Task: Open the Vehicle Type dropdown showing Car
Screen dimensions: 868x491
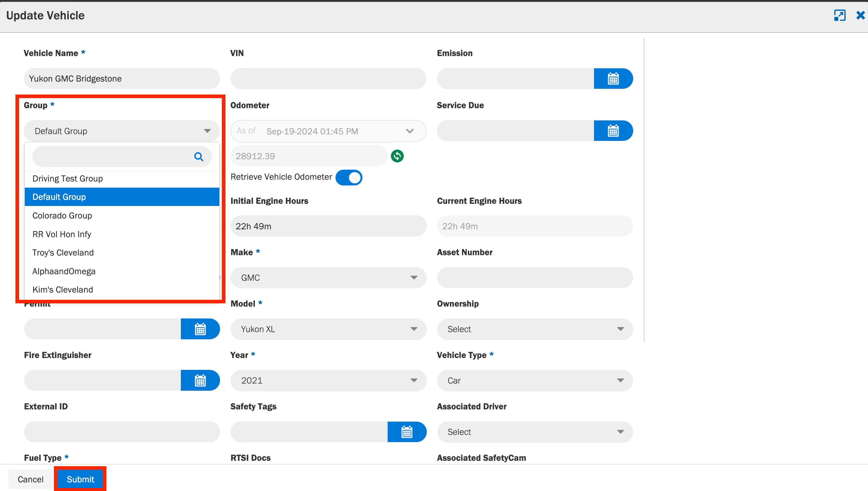Action: (535, 380)
